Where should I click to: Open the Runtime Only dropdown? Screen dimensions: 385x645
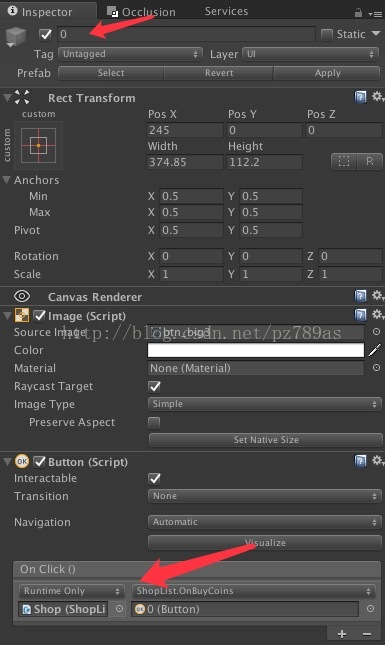click(72, 591)
